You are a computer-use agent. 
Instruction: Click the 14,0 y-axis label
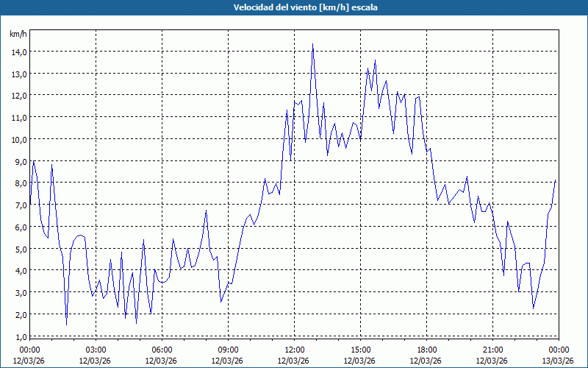coord(20,52)
